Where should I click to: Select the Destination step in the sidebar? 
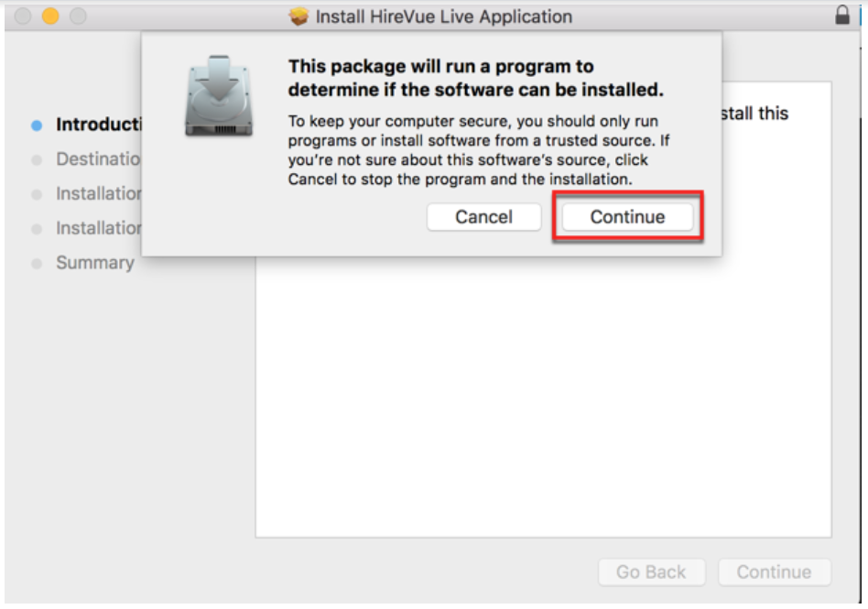coord(98,159)
